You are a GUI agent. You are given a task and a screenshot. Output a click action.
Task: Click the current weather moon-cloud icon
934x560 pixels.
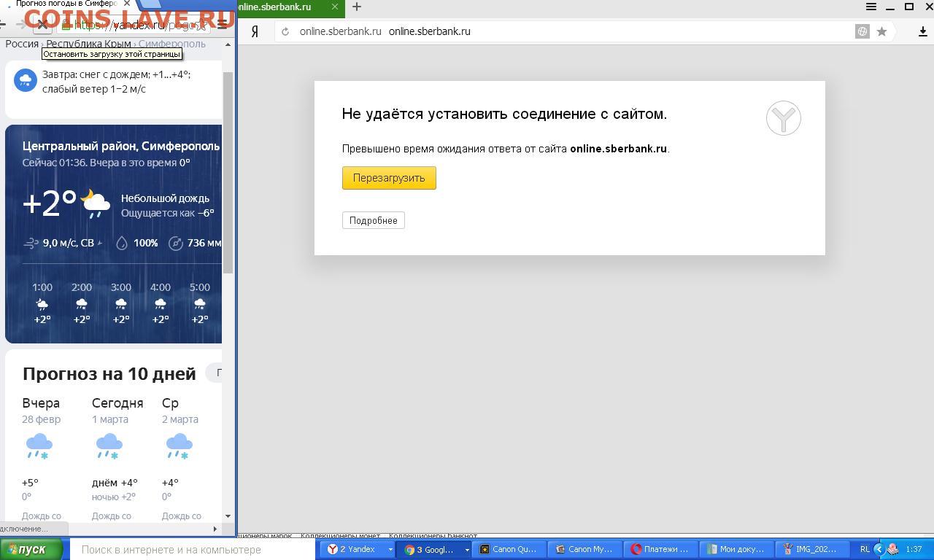coord(95,203)
